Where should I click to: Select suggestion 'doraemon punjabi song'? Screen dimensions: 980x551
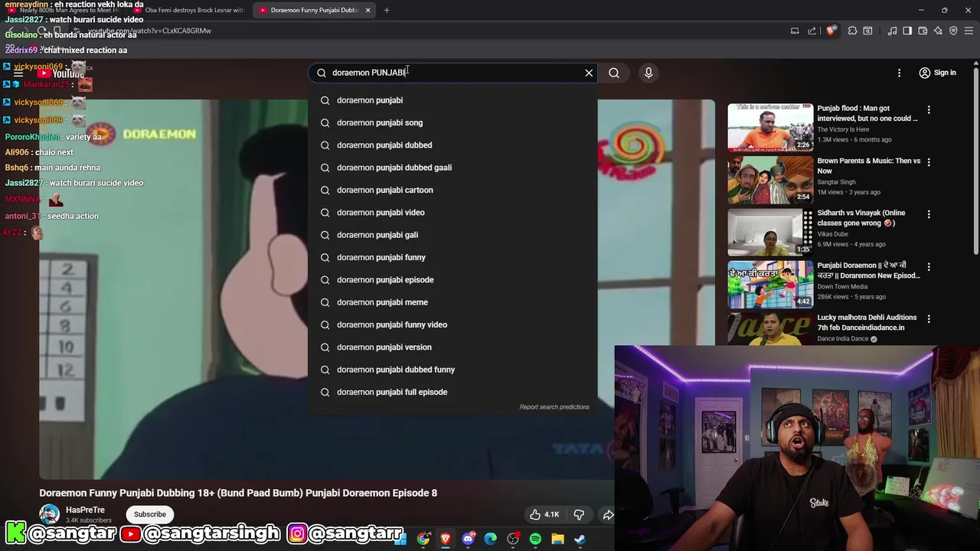coord(452,122)
